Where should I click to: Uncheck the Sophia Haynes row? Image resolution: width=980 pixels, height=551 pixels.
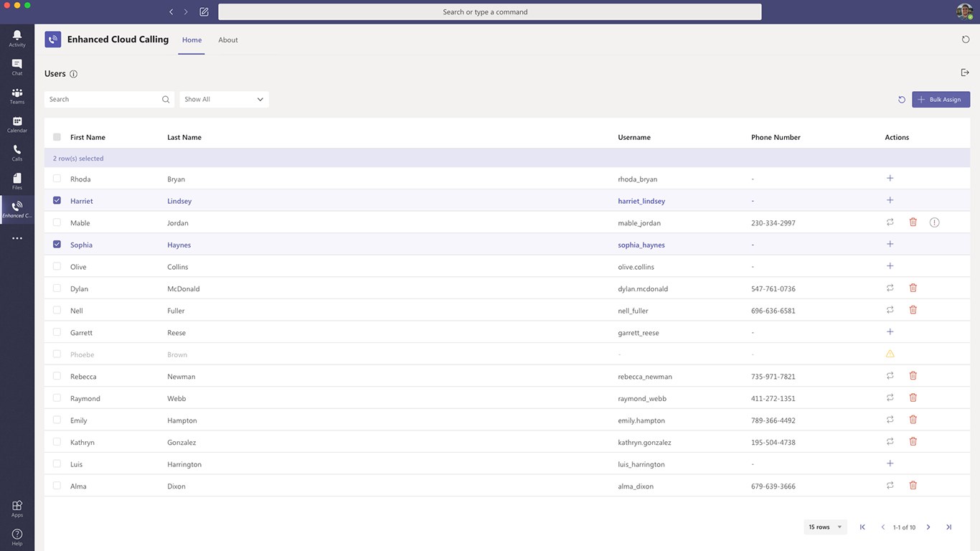[57, 245]
